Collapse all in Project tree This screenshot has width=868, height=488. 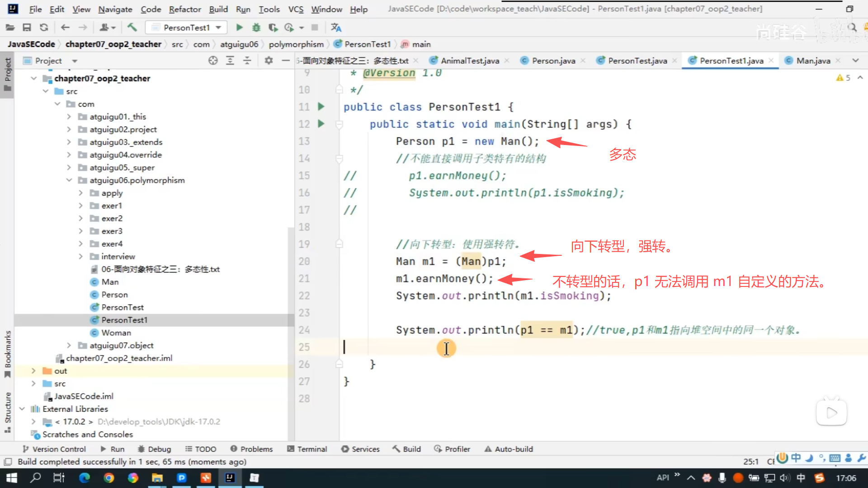[x=247, y=61]
